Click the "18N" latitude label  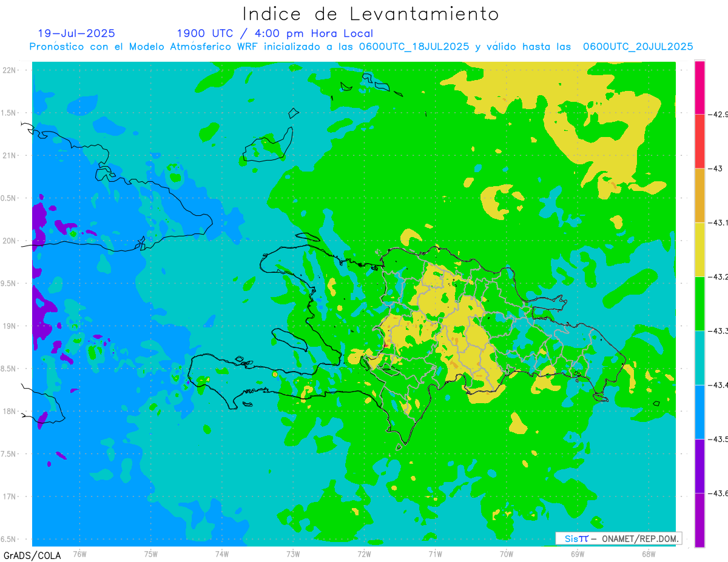pyautogui.click(x=9, y=411)
